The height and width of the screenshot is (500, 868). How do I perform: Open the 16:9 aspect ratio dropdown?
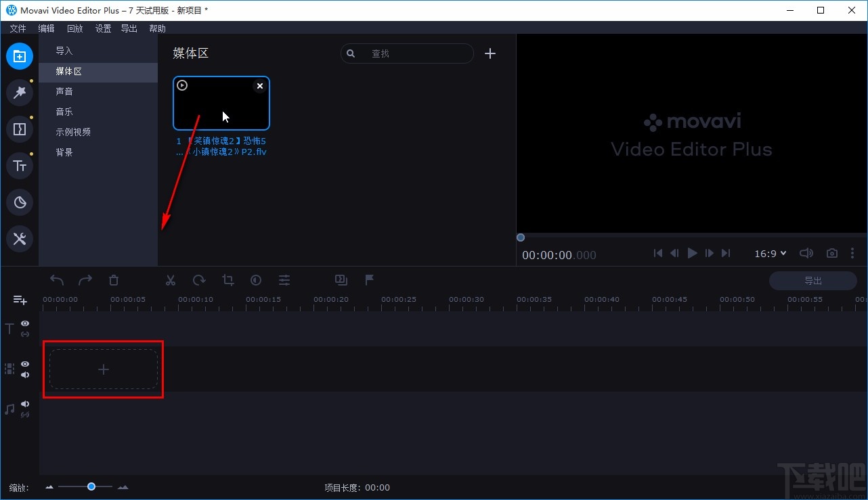tap(771, 253)
